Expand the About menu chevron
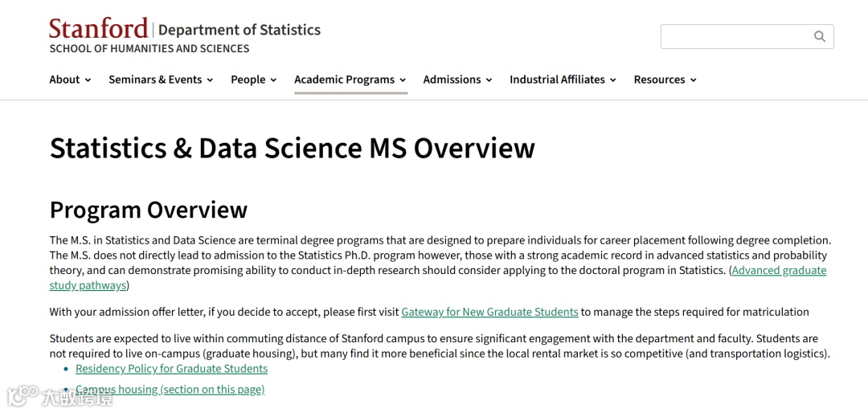This screenshot has width=868, height=413. point(88,80)
